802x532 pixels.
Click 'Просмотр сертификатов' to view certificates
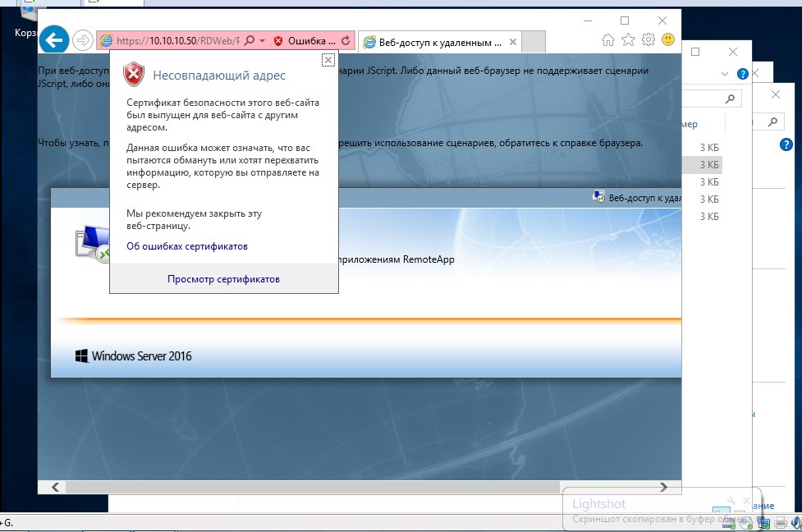click(223, 279)
